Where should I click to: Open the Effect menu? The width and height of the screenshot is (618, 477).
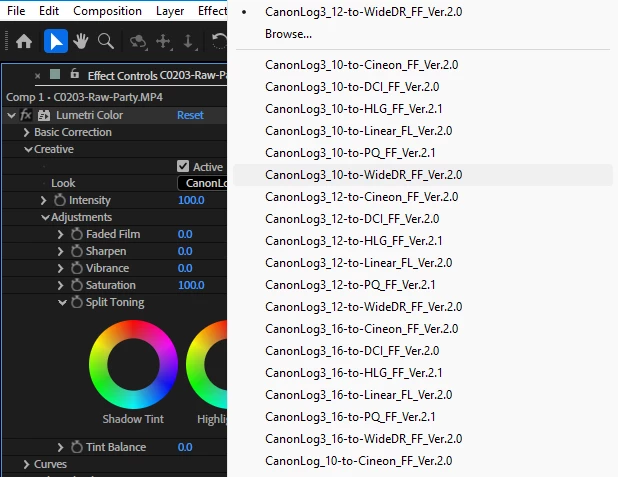212,11
